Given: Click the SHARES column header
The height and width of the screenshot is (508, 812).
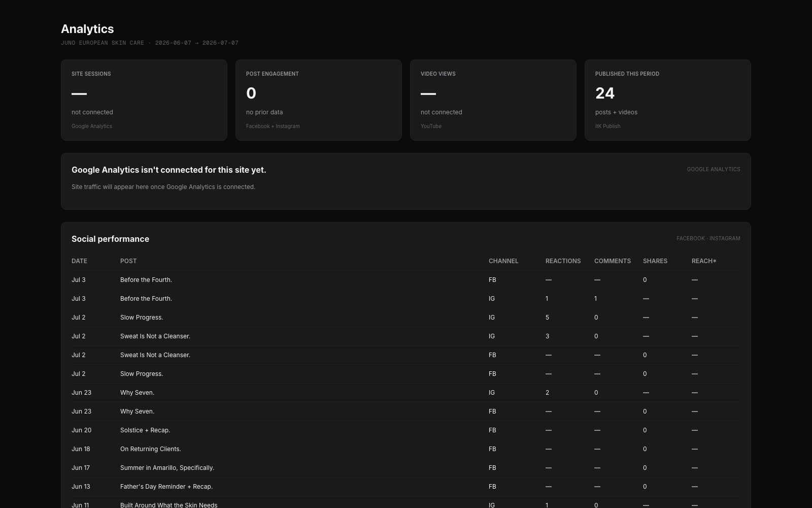Looking at the screenshot, I should click(x=655, y=261).
